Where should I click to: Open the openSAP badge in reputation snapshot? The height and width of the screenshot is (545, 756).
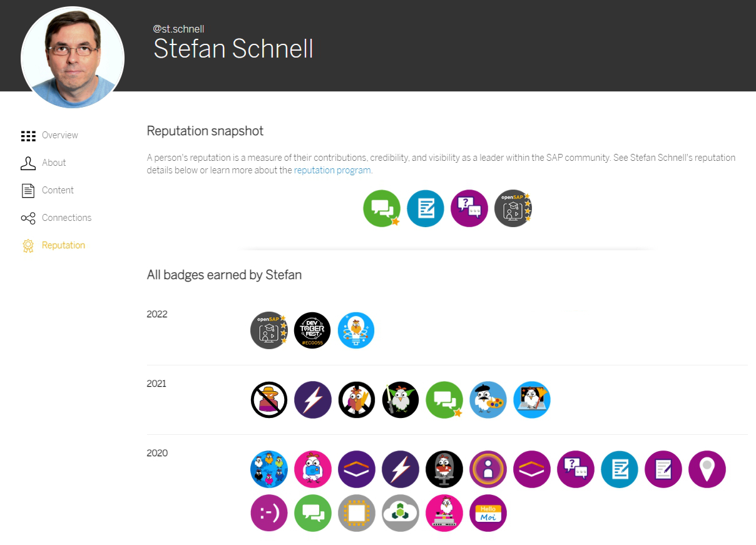click(x=513, y=208)
